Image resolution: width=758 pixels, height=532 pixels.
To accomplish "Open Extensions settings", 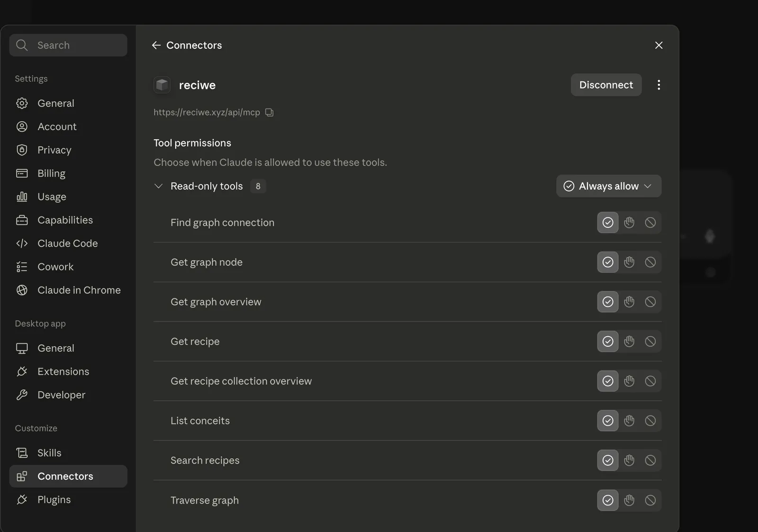I will [x=68, y=371].
